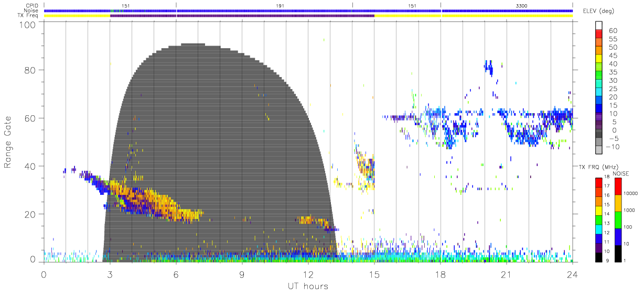
Task: Pick the blue swatch on NOISE colorbar
Action: coord(617,236)
